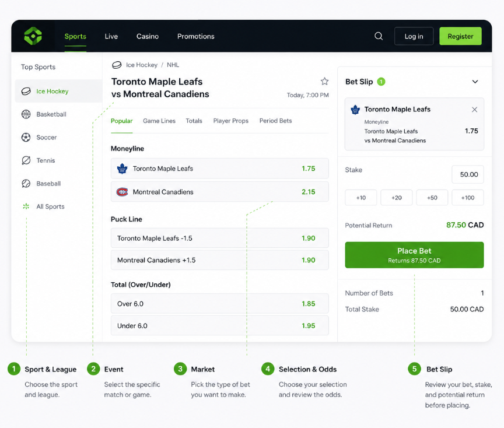Click the Today, 7:00 PM start time
Screen dimensions: 504x428
[307, 95]
